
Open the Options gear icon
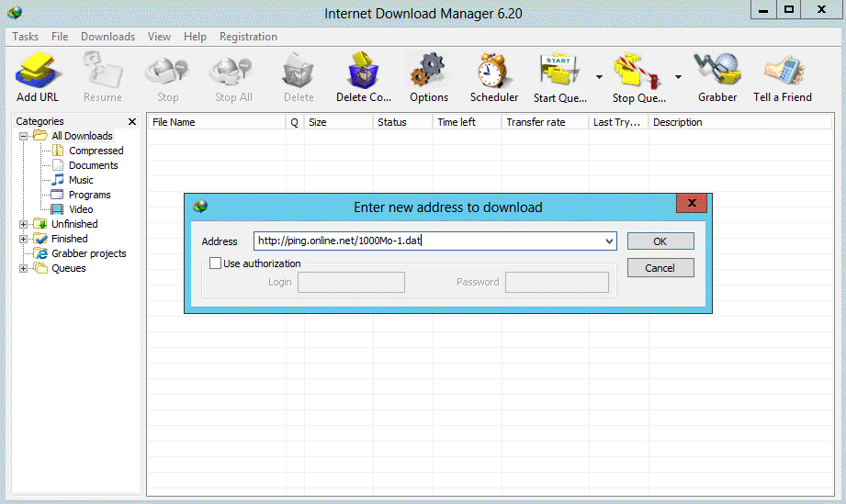coord(428,71)
